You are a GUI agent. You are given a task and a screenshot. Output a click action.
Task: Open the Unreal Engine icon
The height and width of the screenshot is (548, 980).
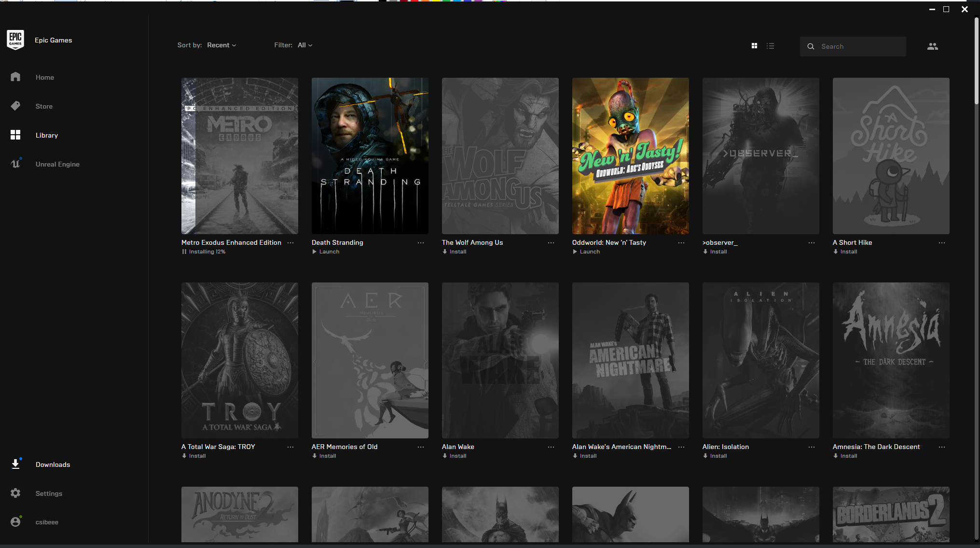pos(15,164)
